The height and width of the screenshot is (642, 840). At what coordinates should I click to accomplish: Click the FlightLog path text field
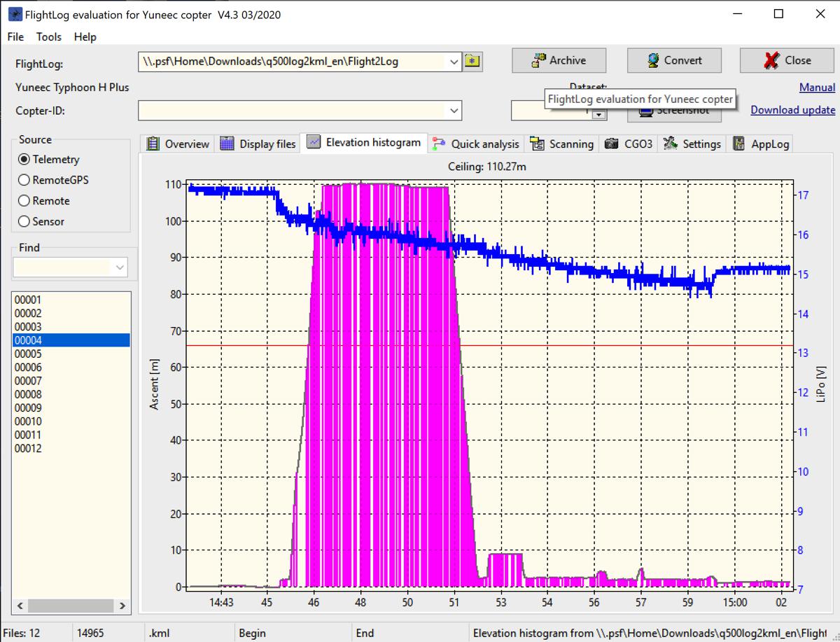(x=292, y=62)
